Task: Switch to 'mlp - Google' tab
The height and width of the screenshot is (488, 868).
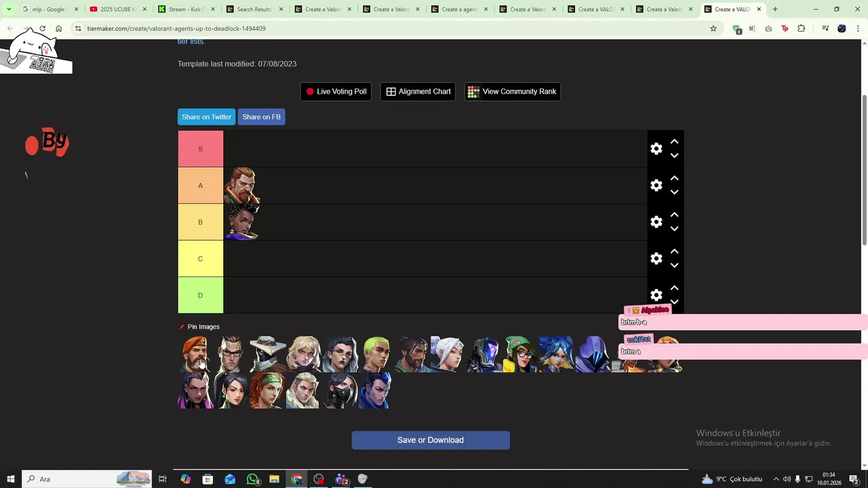Action: point(50,9)
